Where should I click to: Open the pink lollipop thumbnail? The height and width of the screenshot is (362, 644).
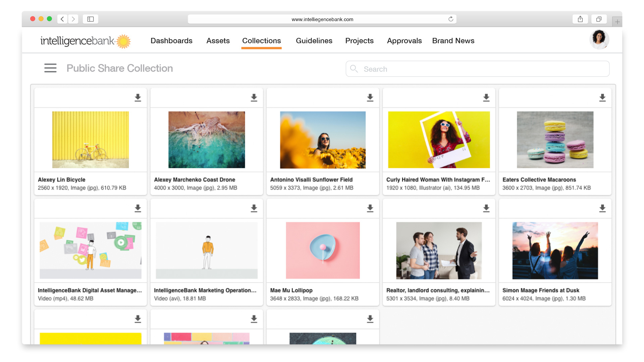click(x=323, y=250)
